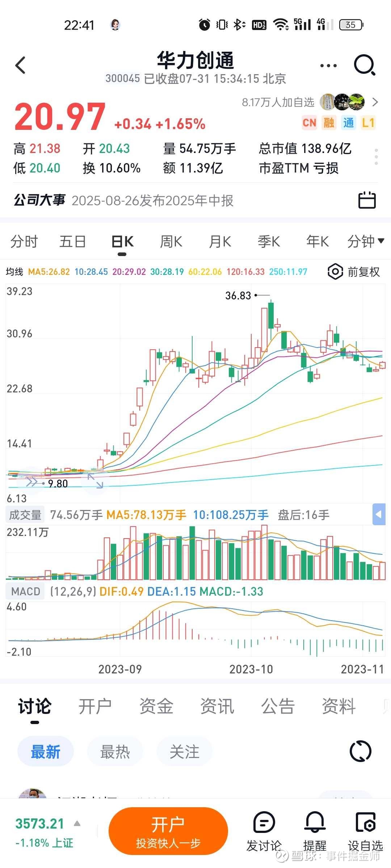Viewport: 391px width, 868px height.
Task: Open the 公告 announcements tab
Action: (278, 706)
